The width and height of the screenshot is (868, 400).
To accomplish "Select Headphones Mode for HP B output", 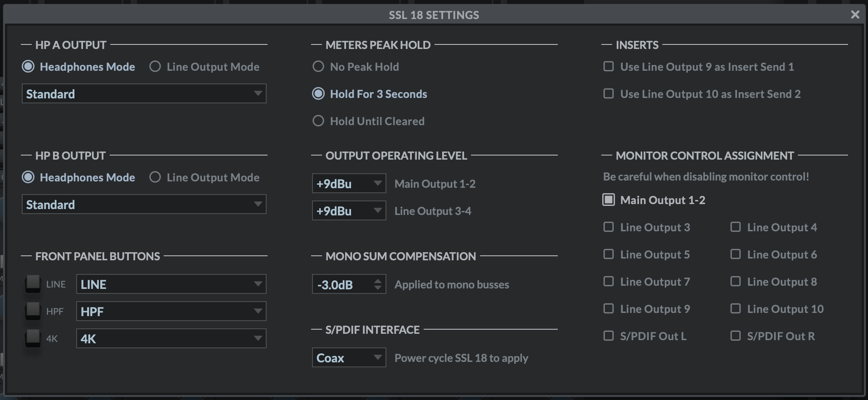I will [28, 177].
